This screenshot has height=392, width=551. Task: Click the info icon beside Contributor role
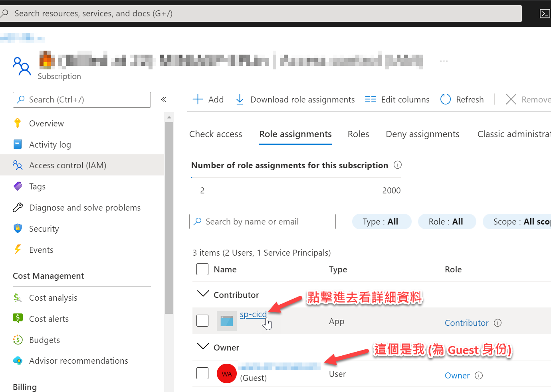(497, 323)
